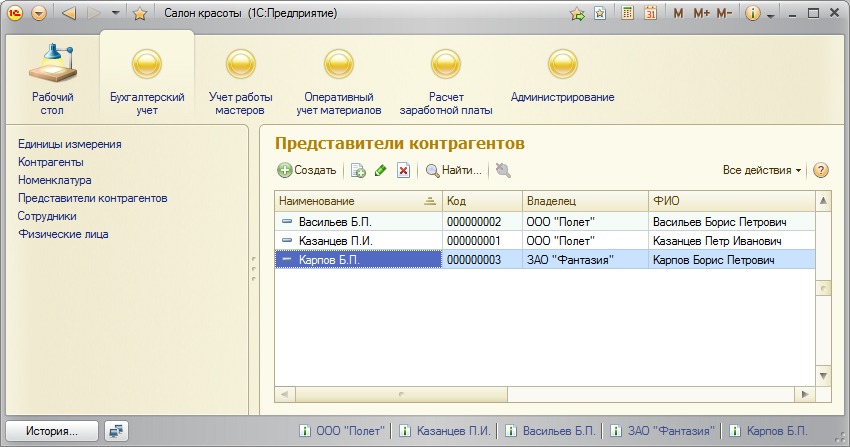Image resolution: width=850 pixels, height=447 pixels.
Task: Open Контрагенты link in navigation panel
Action: 50,162
